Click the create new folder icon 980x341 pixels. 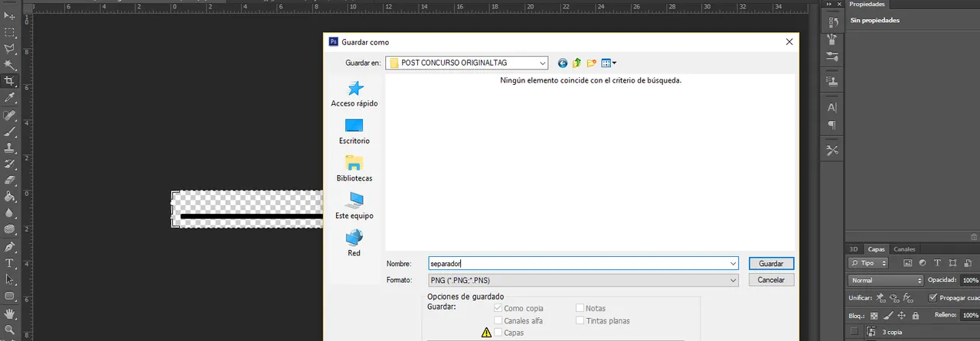click(x=591, y=63)
